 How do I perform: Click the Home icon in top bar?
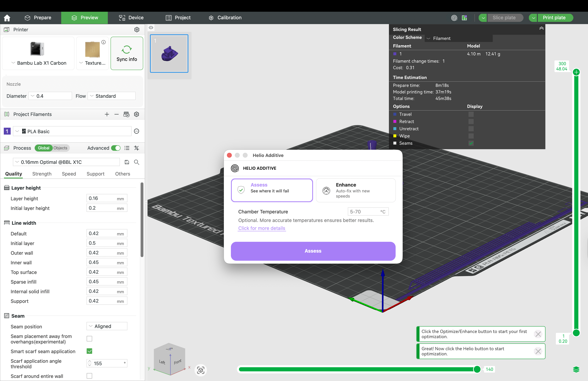point(7,18)
